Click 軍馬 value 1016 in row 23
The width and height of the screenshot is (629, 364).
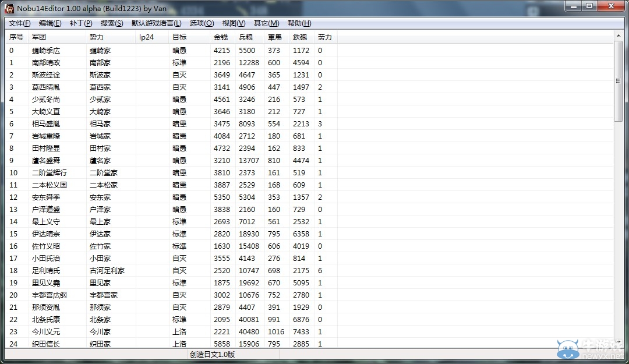pos(276,332)
